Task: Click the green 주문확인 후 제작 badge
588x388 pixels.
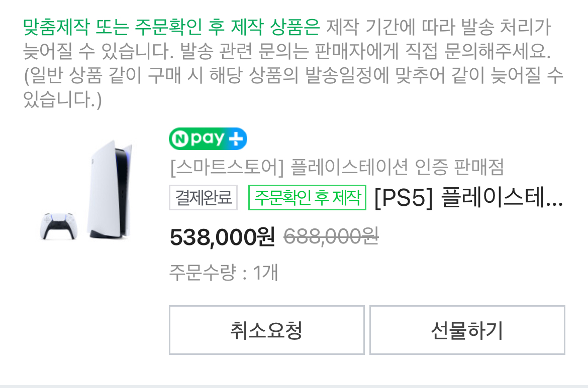Action: pos(307,197)
